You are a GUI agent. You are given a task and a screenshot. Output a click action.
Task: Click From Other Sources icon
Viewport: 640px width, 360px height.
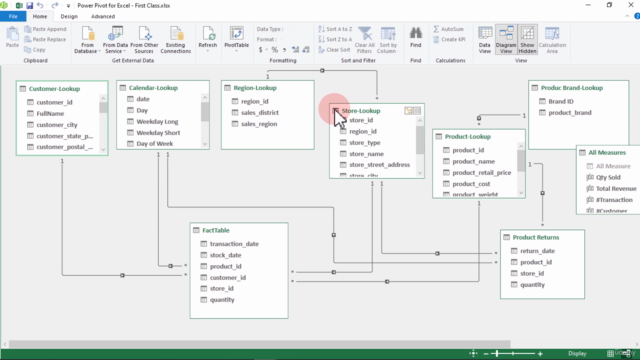tap(144, 40)
